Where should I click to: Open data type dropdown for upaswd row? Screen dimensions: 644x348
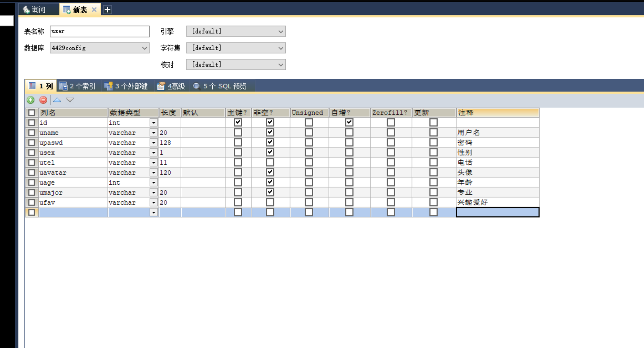154,143
